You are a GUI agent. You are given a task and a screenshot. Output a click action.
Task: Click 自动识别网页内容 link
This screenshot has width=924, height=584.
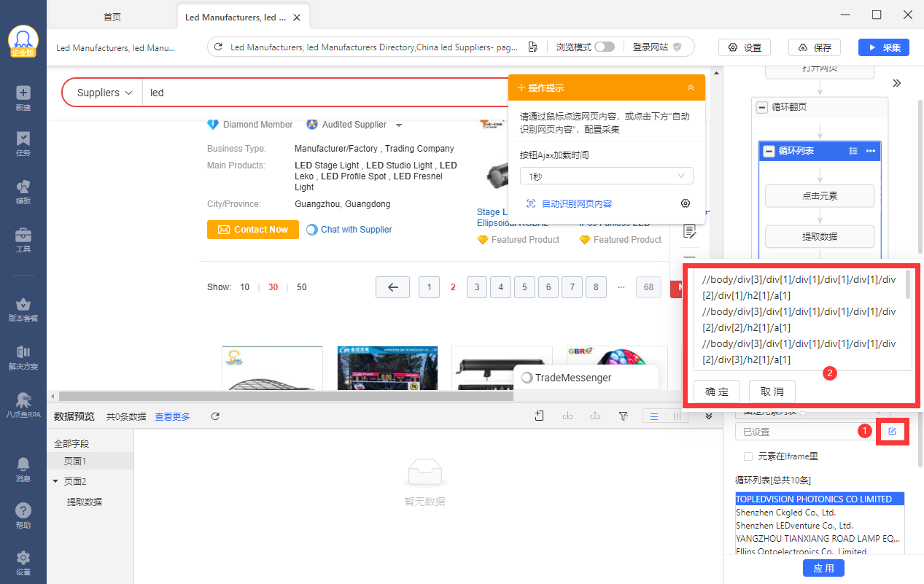(577, 203)
